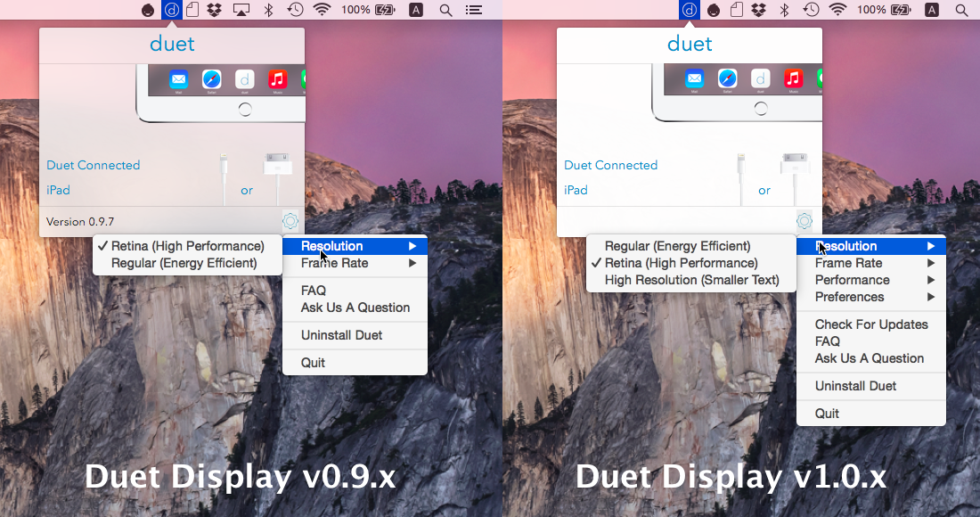Choose Quit in v0.9 menu
The height and width of the screenshot is (517, 980).
pos(355,363)
